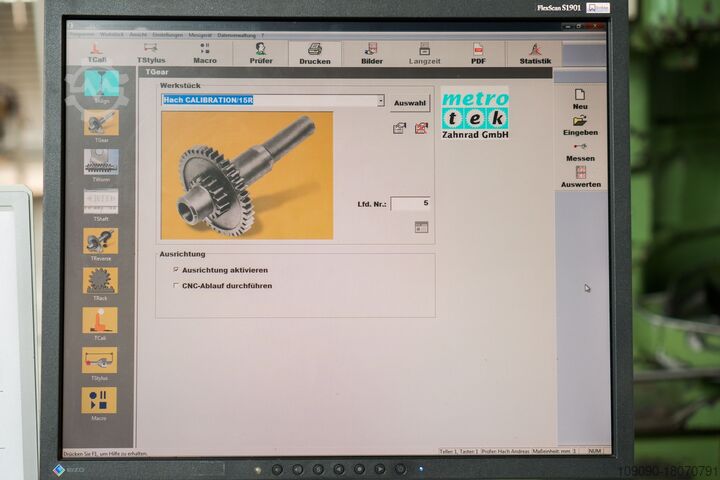Open the Auswerten evaluation icon
The width and height of the screenshot is (720, 480).
(580, 172)
